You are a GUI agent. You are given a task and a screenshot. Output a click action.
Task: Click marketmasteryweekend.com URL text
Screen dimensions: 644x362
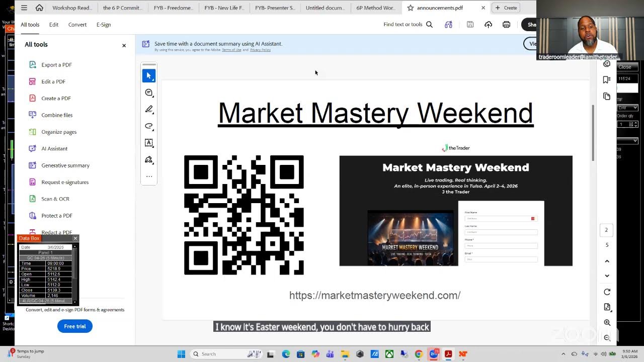pos(375,296)
